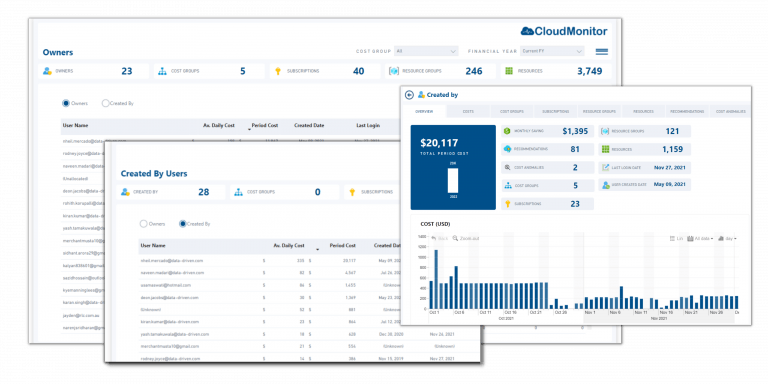Sort by Av. Daily Cost in Owners table
Viewport: 768px width, 384px height.
(x=218, y=125)
